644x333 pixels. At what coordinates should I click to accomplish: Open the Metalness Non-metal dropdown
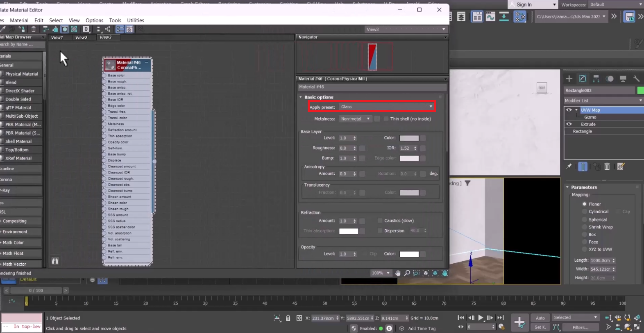pyautogui.click(x=355, y=119)
